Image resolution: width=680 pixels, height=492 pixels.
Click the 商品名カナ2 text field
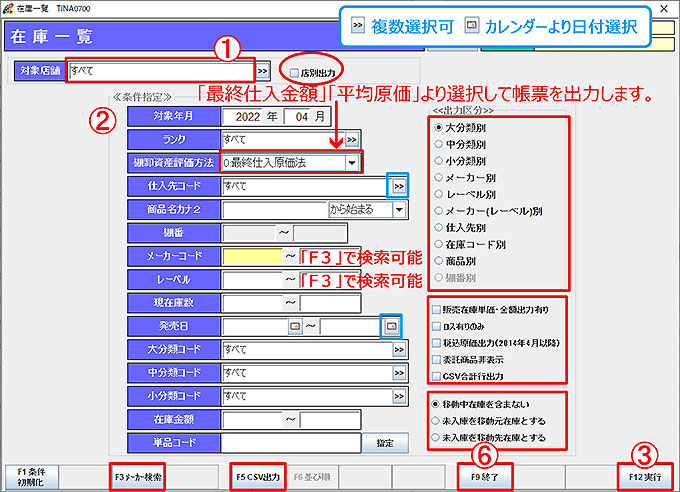pos(275,210)
